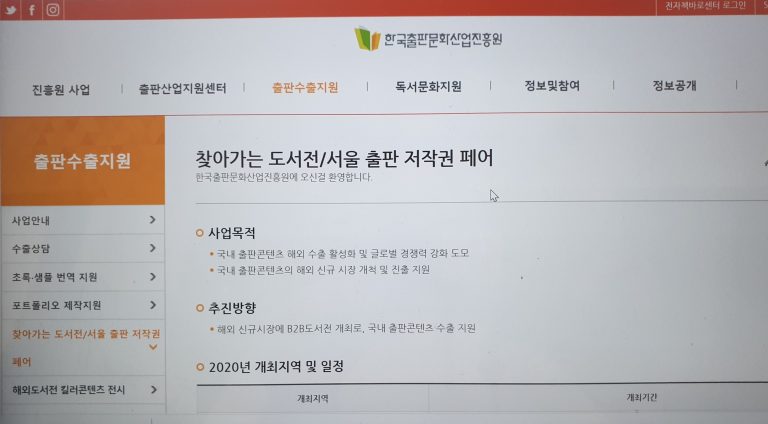Expand the 포트폴리오 제작지원 chevron
Viewport: 768px width, 424px height.
click(153, 305)
